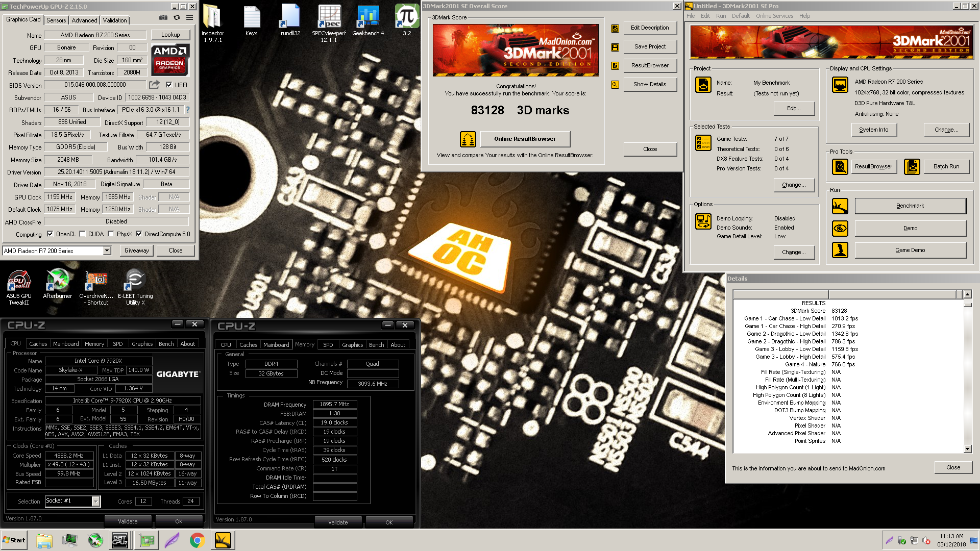
Task: Click the 3DMark Score value 83128 in Details
Action: 839,311
